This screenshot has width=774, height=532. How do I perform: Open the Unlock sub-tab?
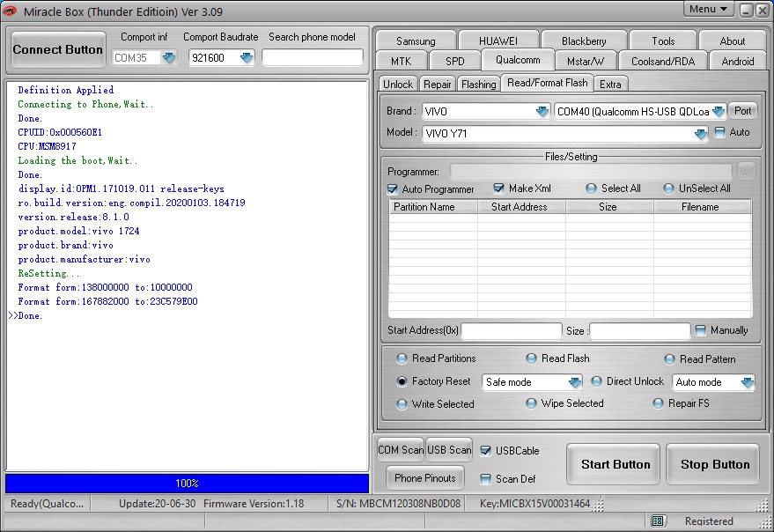(x=398, y=84)
